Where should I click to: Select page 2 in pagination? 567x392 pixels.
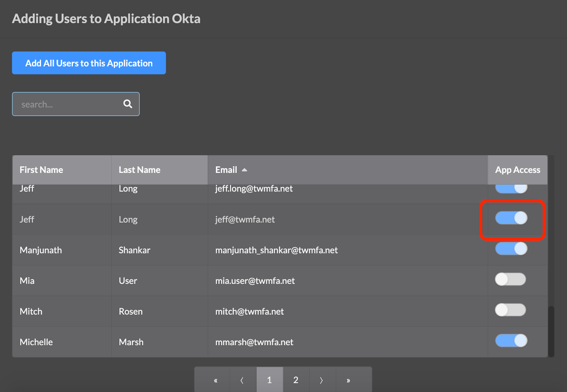coord(296,380)
